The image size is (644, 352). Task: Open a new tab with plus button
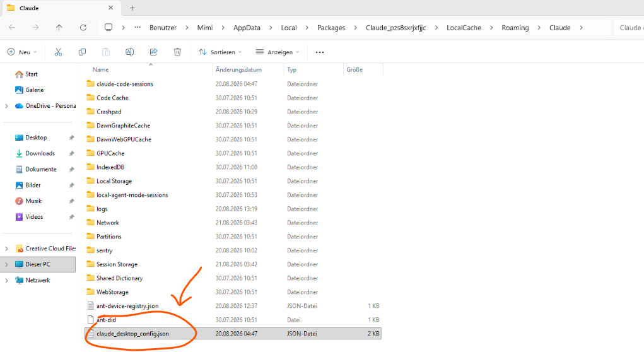coord(132,8)
